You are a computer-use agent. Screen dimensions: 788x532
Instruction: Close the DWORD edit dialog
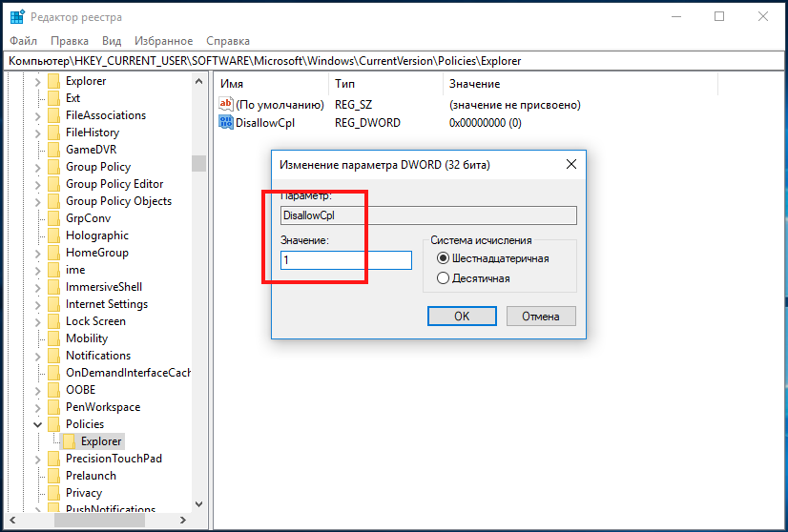tap(570, 164)
